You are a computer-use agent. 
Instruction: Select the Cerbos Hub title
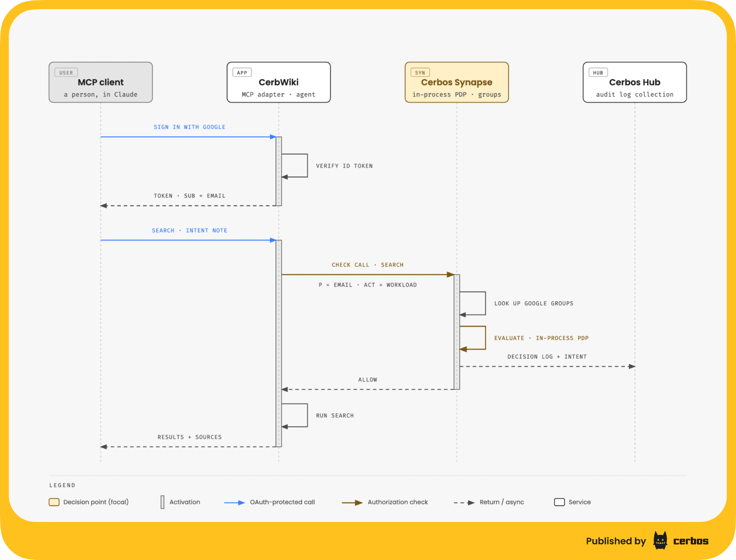pyautogui.click(x=635, y=82)
